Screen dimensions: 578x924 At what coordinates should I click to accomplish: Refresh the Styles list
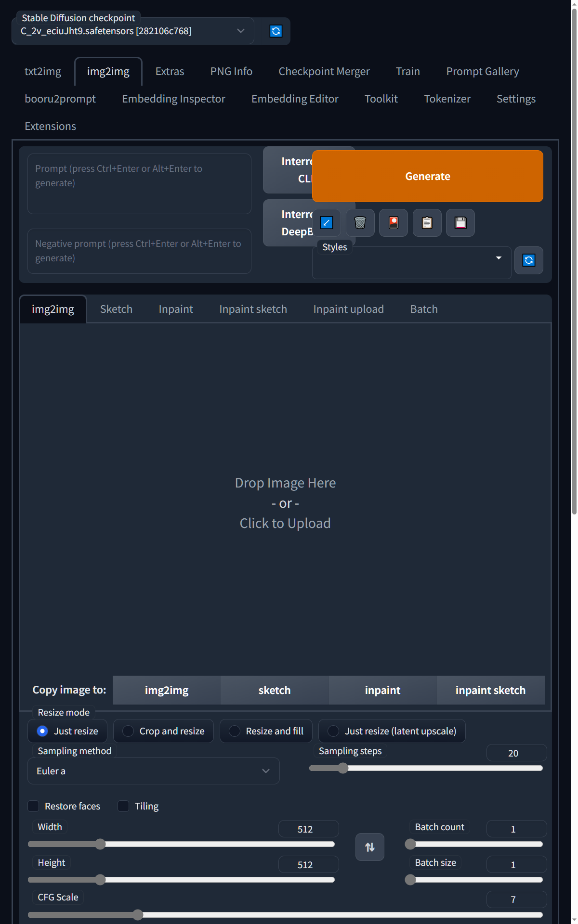(529, 260)
